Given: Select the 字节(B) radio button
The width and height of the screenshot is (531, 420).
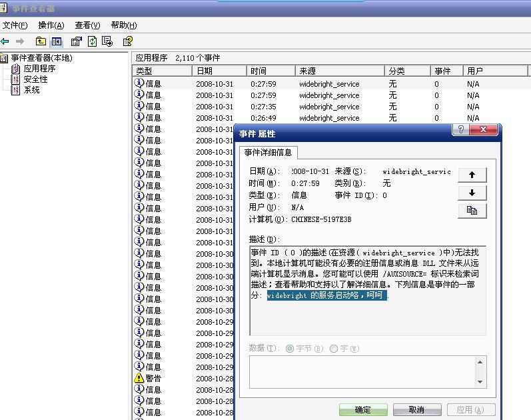Looking at the screenshot, I should click(290, 349).
